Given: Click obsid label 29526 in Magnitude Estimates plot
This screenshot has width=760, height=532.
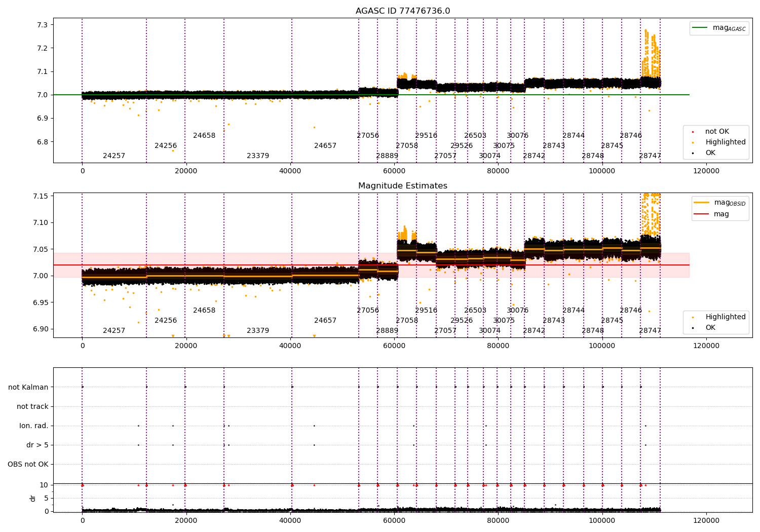Looking at the screenshot, I should point(462,321).
